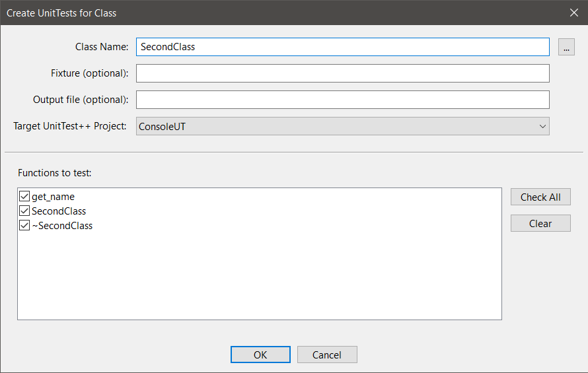588x373 pixels.
Task: Click the Create UnitTests for Class title bar
Action: pyautogui.click(x=264, y=13)
